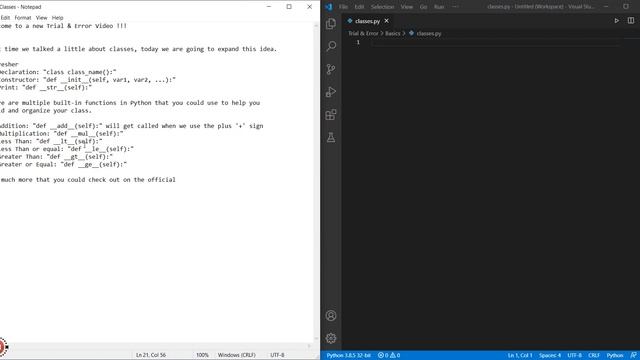The width and height of the screenshot is (640, 360).
Task: Open the VS Code View menu
Action: (x=407, y=7)
